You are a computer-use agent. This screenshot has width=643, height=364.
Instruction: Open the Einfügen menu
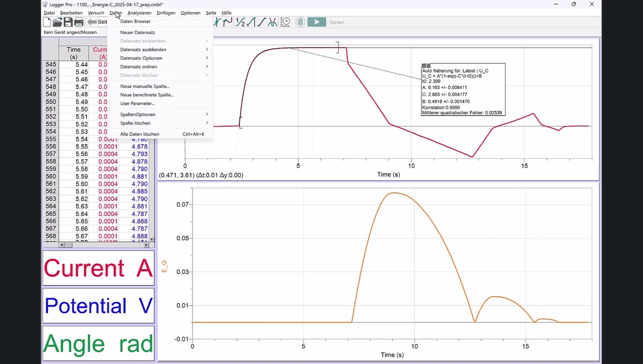166,13
